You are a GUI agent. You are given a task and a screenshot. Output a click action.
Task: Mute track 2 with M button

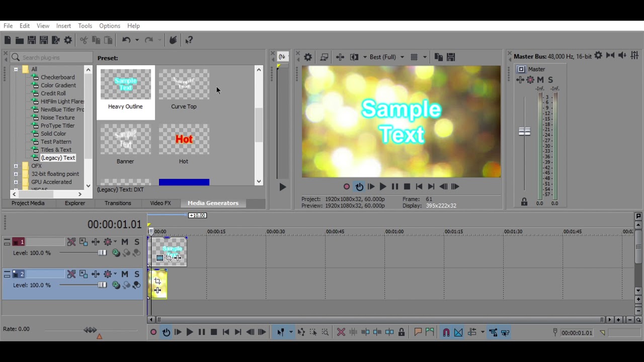125,274
